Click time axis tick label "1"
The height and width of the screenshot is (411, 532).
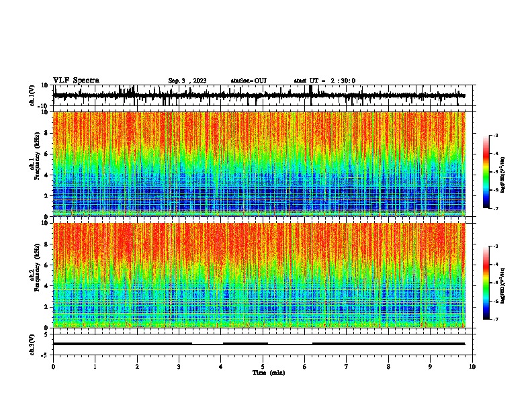[x=95, y=366]
